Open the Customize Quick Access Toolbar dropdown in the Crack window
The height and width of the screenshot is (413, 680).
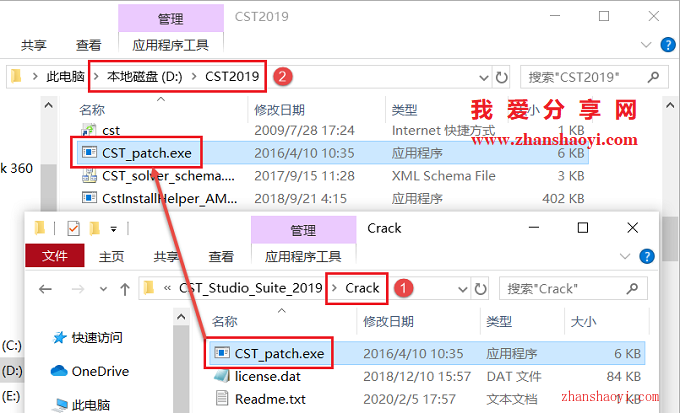pos(114,229)
